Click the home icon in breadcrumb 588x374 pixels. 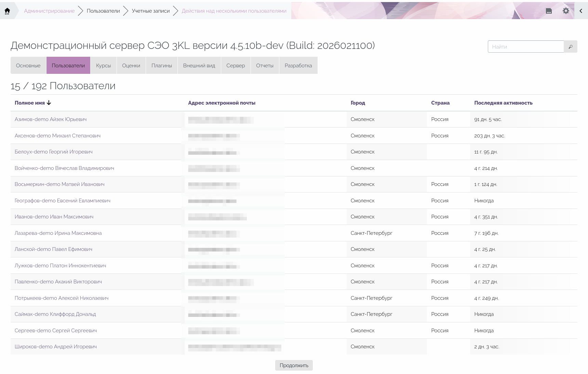[7, 11]
